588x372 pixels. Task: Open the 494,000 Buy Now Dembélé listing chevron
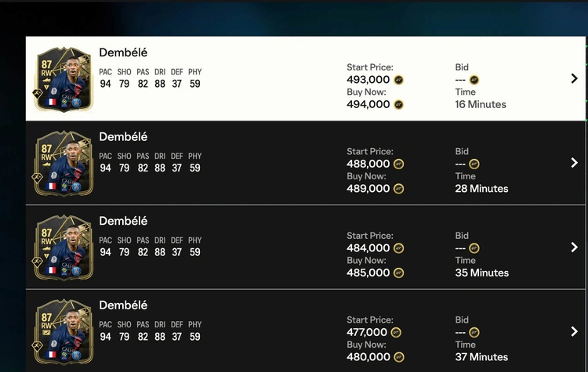click(x=574, y=78)
